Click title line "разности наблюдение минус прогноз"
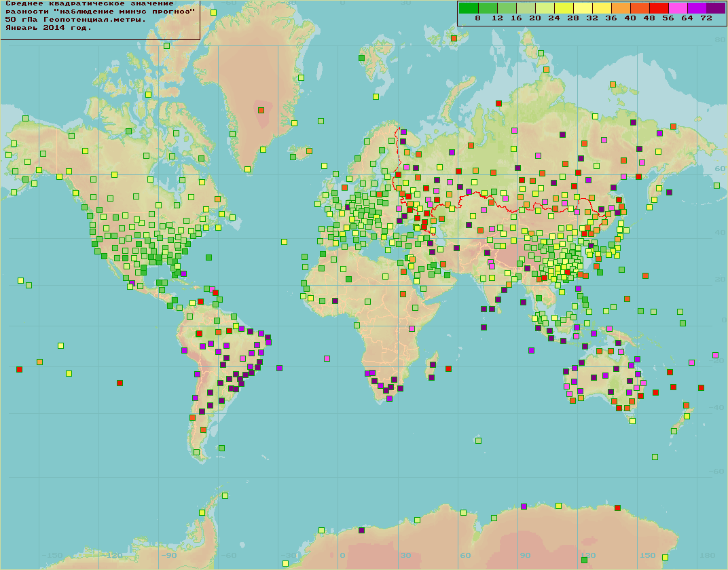The width and height of the screenshot is (728, 570). tap(100, 12)
